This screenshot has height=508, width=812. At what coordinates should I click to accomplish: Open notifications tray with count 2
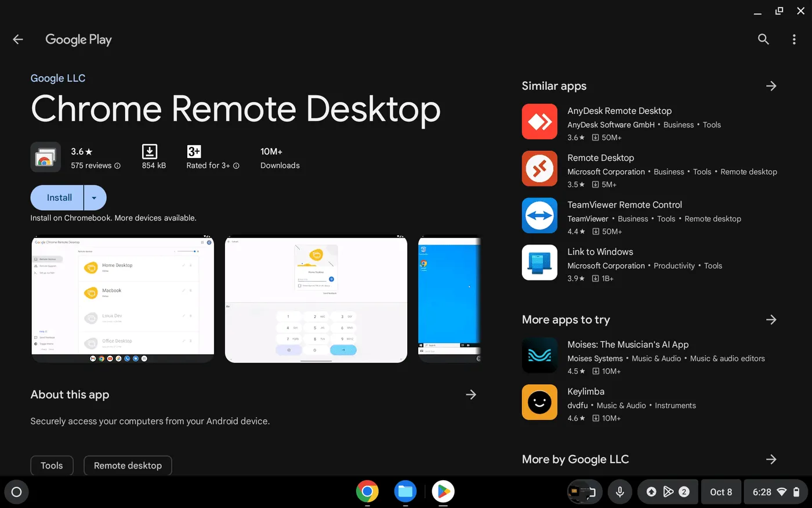click(x=668, y=492)
